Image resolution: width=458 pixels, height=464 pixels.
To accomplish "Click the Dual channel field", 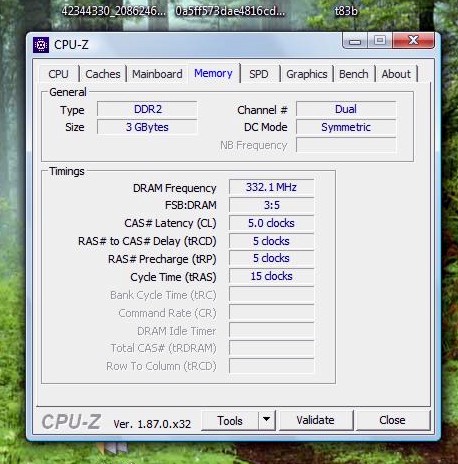I will 346,109.
